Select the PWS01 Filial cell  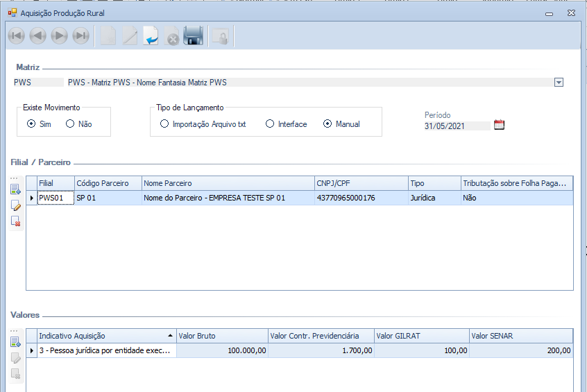click(x=56, y=198)
